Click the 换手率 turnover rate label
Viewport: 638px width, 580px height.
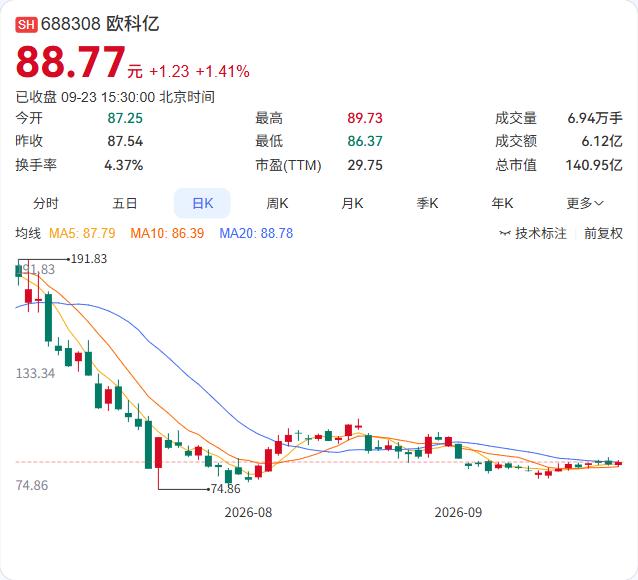(36, 165)
